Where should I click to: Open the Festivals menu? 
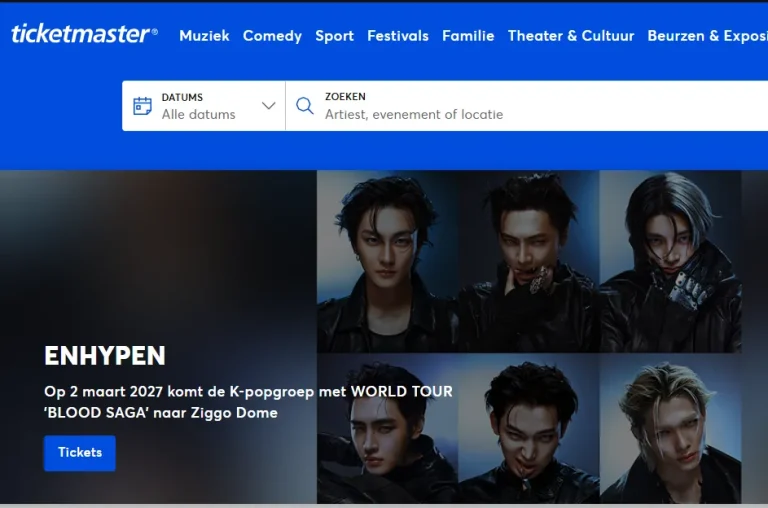pos(398,36)
